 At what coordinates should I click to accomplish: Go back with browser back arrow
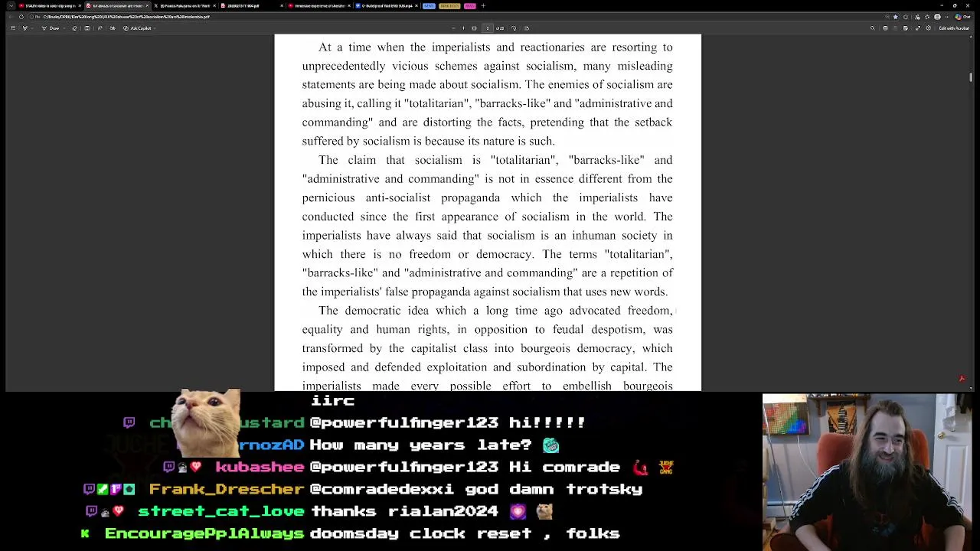[10, 17]
